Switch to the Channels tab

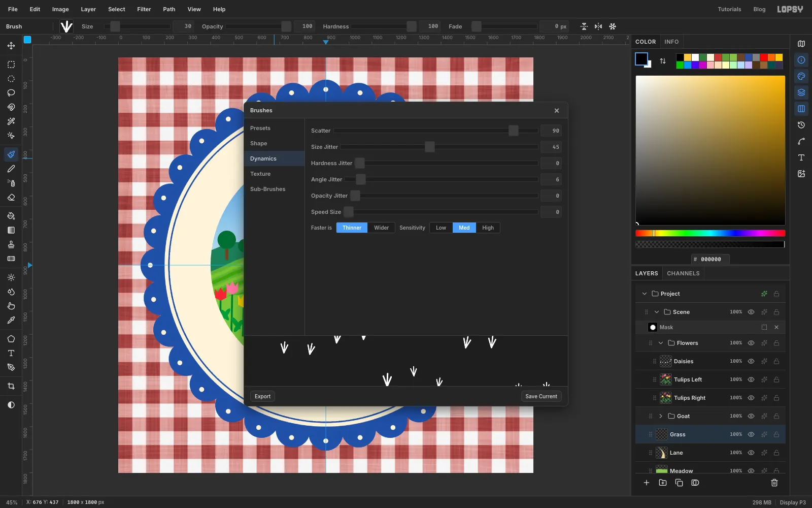click(683, 273)
